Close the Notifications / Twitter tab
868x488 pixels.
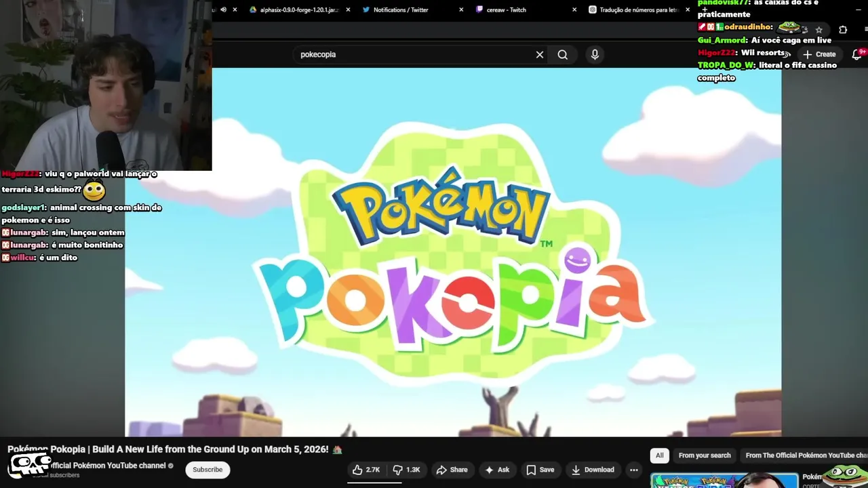tap(461, 10)
